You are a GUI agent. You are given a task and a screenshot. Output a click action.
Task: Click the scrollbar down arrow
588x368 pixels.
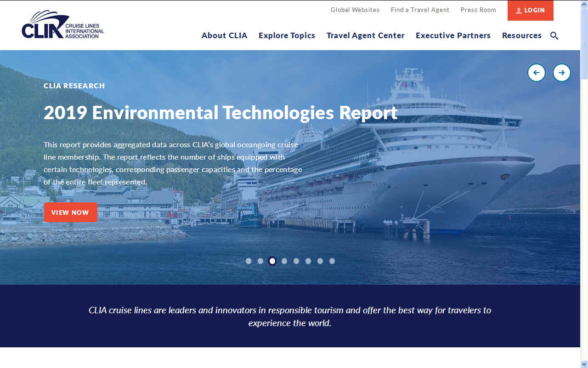pos(584,364)
